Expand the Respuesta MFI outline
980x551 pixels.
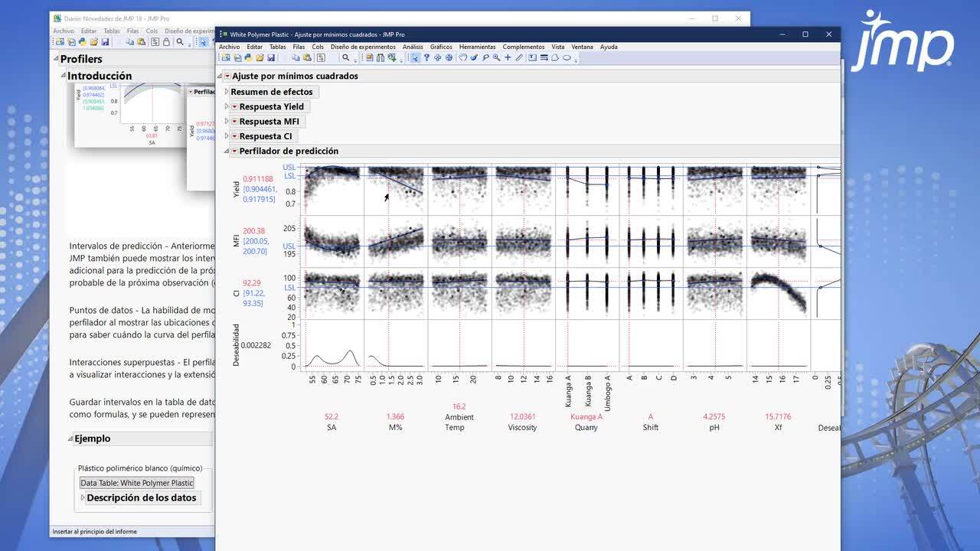coord(227,122)
